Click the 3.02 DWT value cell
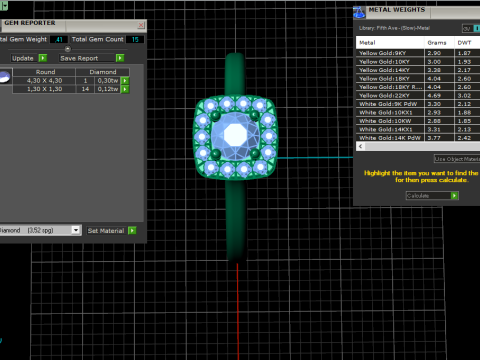 tap(467, 95)
